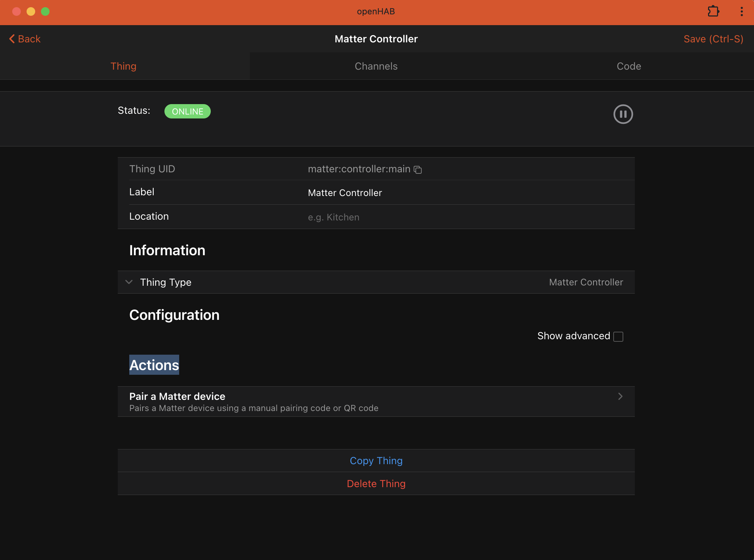
Task: Click the green maximize window dot
Action: point(45,11)
